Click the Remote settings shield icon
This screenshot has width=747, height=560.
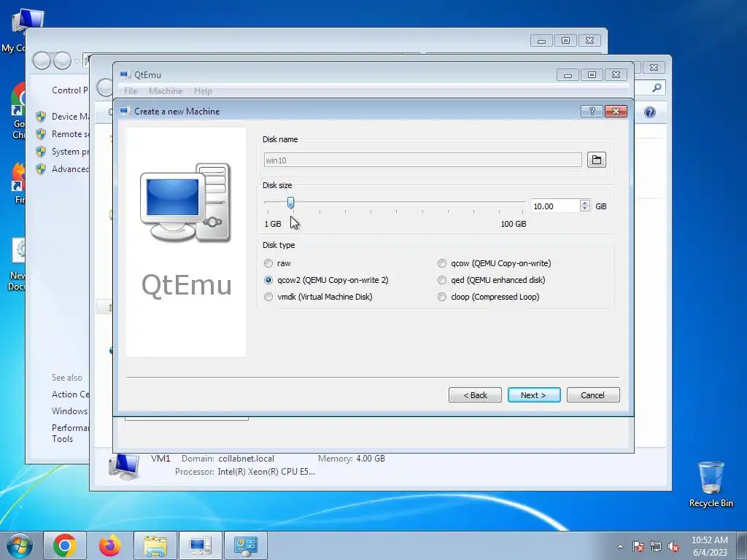(41, 134)
